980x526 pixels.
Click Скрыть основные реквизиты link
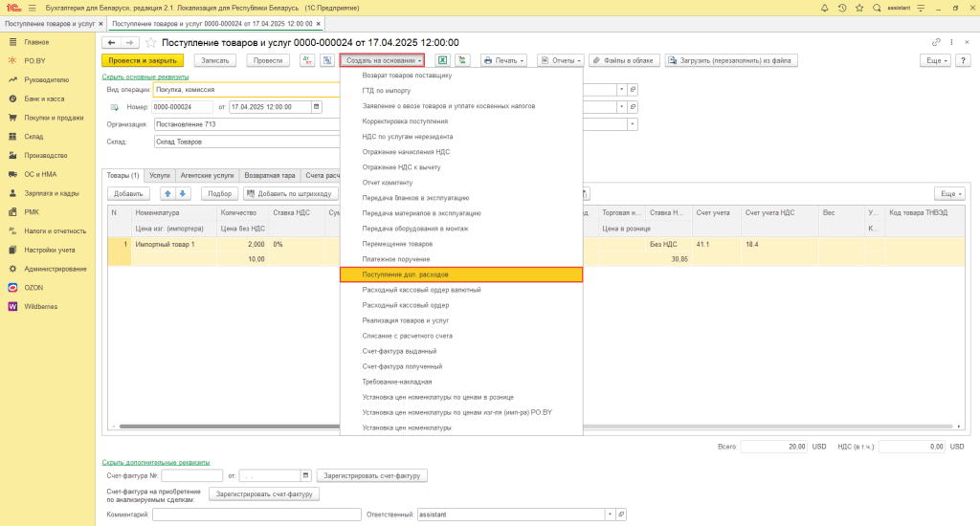pyautogui.click(x=145, y=77)
